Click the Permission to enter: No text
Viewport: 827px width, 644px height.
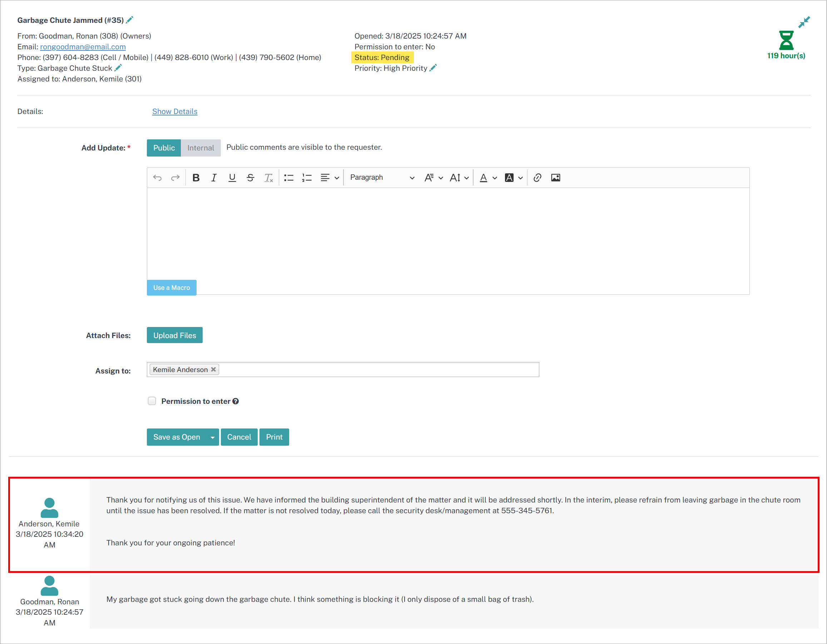click(x=395, y=46)
